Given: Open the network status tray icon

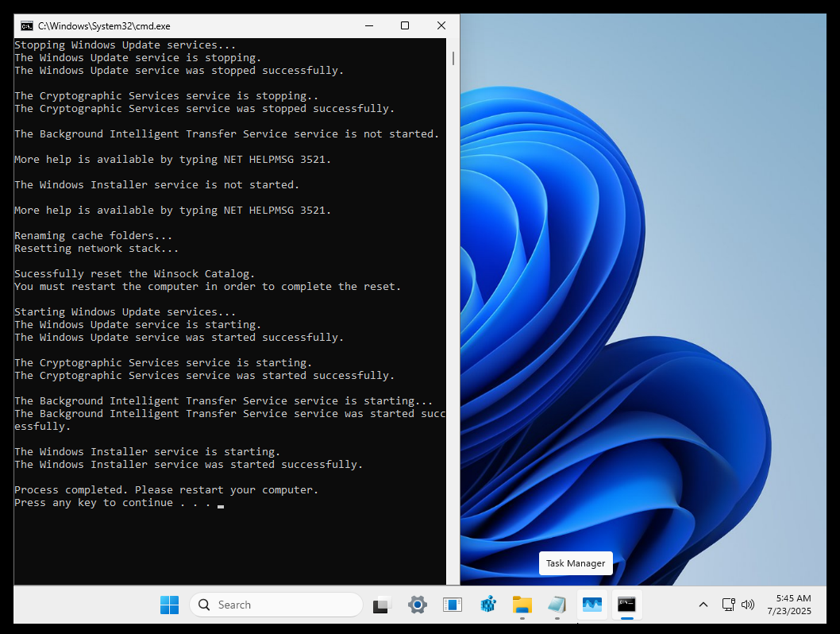Looking at the screenshot, I should click(729, 605).
